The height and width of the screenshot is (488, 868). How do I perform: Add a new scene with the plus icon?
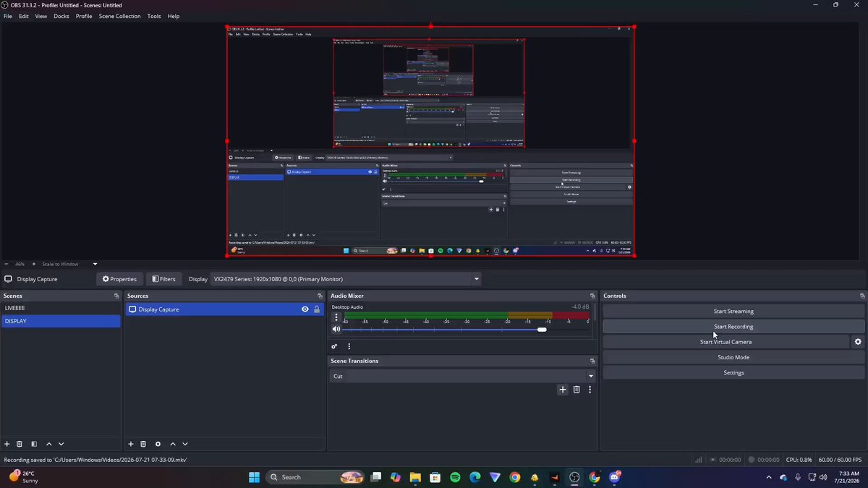7,444
